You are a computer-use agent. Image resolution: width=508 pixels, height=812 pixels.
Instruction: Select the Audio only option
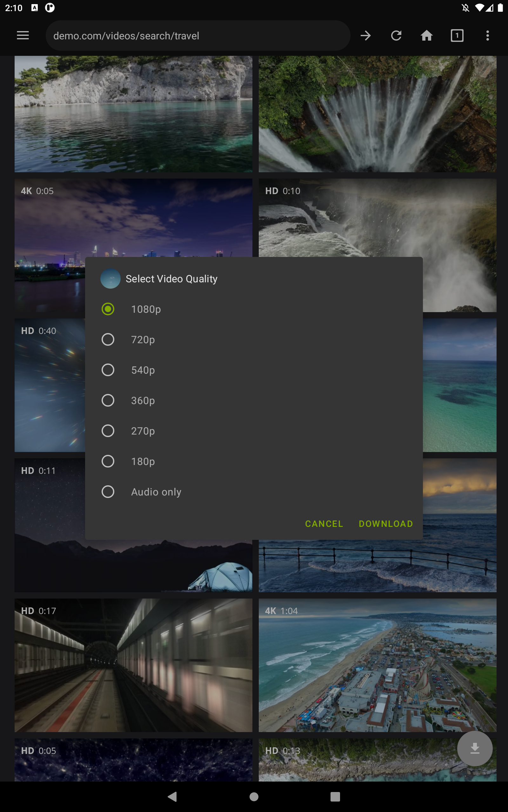254,492
